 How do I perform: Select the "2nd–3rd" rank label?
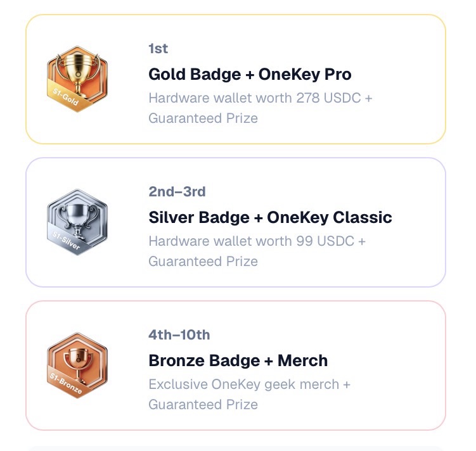[x=177, y=192]
